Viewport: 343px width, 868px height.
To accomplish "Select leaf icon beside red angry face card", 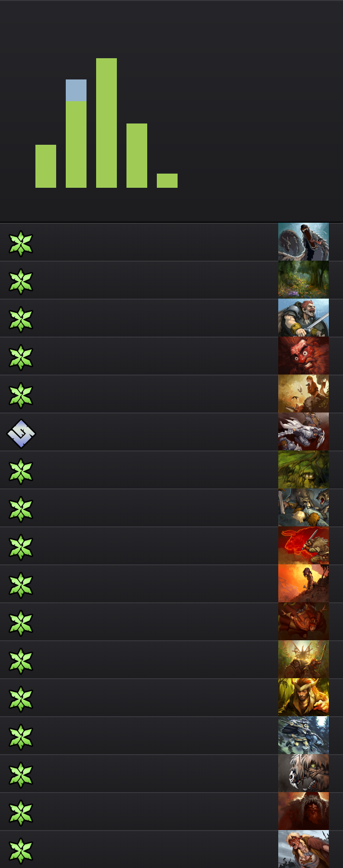I will 21,357.
